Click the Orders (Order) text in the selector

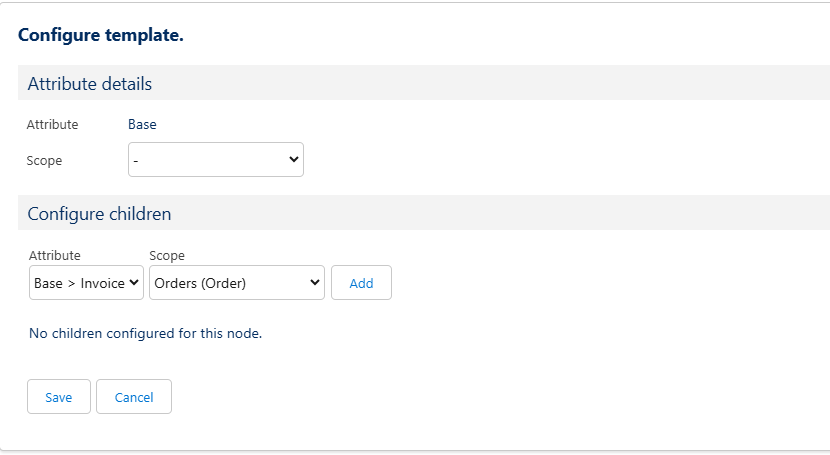pos(200,283)
